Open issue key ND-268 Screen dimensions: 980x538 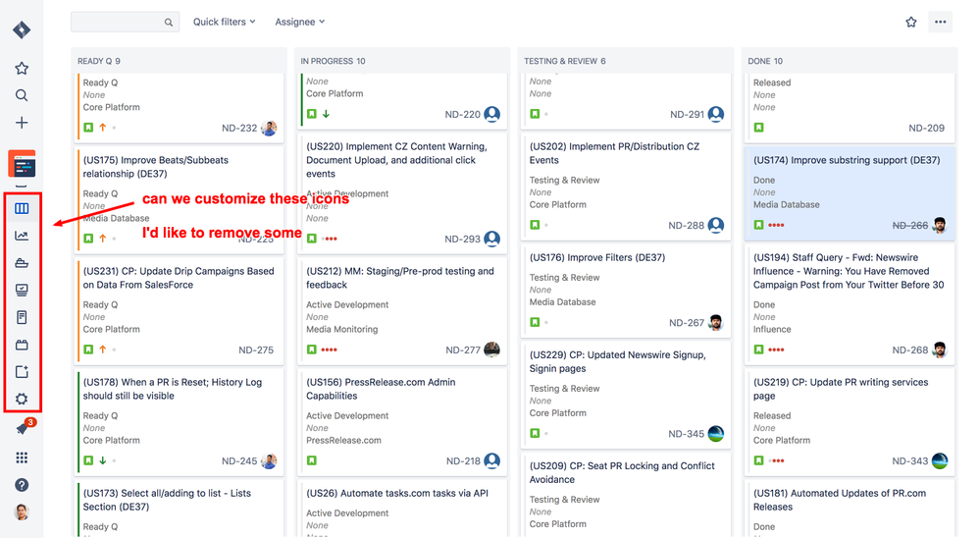[910, 350]
